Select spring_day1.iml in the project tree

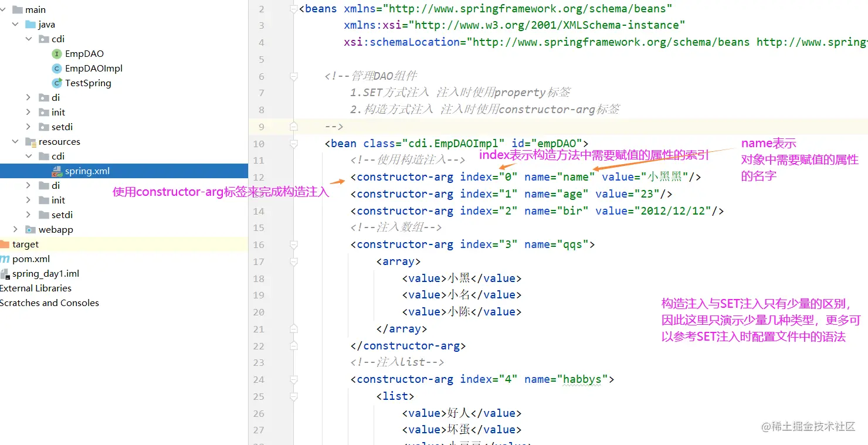pos(46,274)
